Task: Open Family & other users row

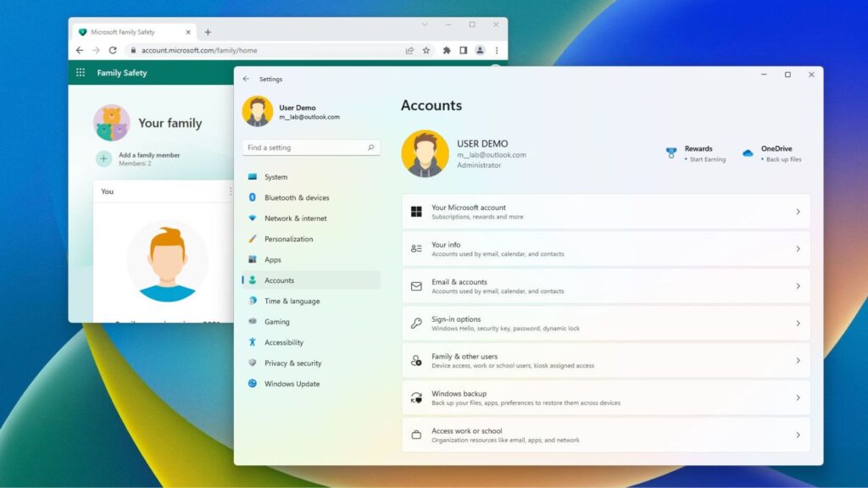Action: (x=606, y=361)
